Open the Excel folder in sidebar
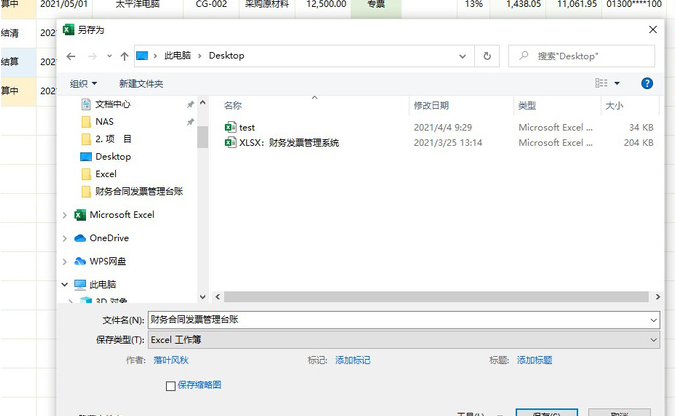675x416 pixels. pos(106,174)
